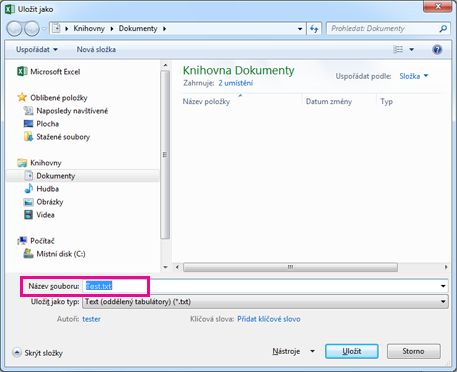Expand the arrow after Dokumenty in breadcrumb

tap(164, 29)
